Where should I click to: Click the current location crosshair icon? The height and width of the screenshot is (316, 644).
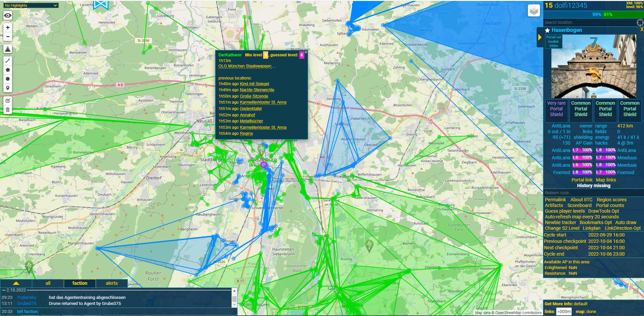coord(640,22)
